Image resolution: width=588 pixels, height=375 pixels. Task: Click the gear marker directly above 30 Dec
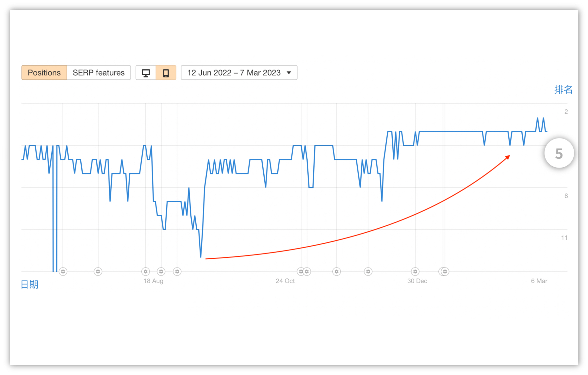tap(415, 271)
